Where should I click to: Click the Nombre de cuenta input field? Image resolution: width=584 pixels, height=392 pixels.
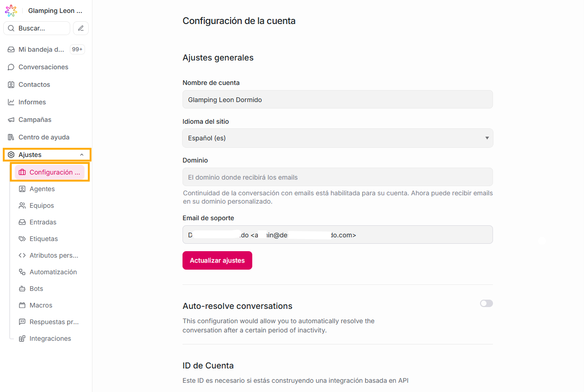coord(337,100)
